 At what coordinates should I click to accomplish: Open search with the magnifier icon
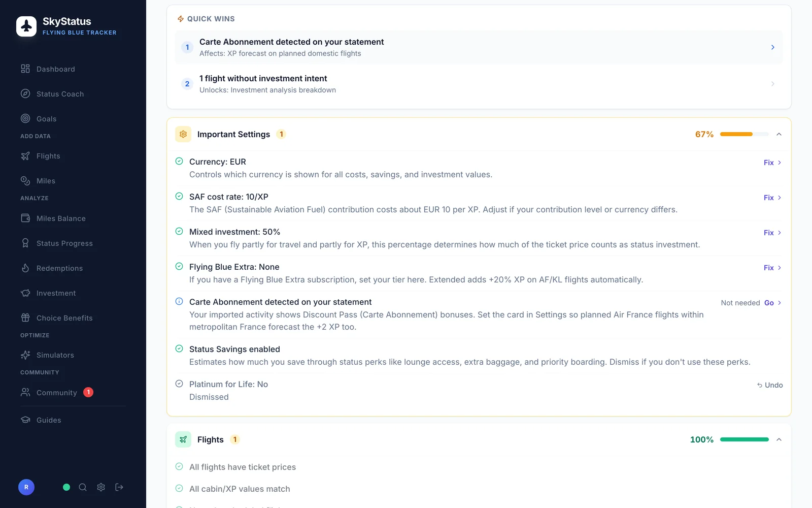[83, 487]
